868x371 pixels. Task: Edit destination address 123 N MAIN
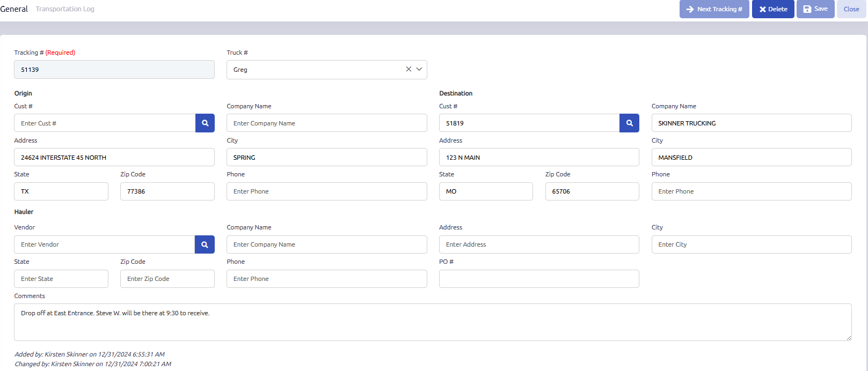point(539,157)
